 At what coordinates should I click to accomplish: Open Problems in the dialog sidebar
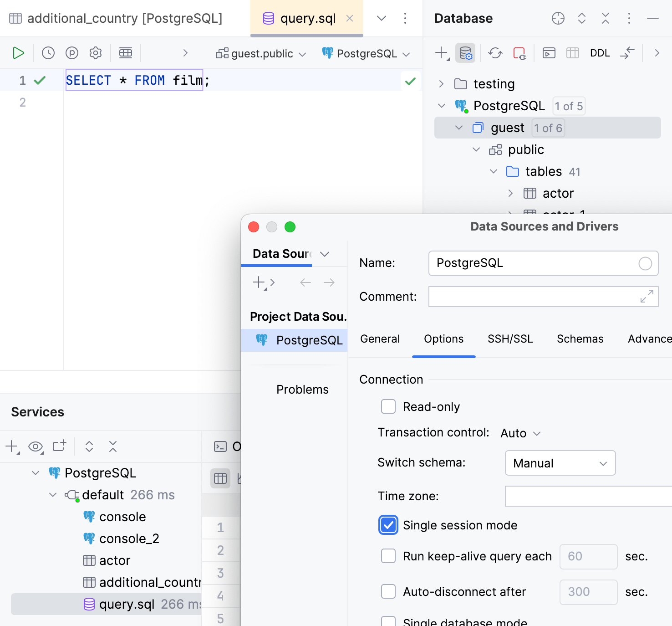[x=302, y=389]
